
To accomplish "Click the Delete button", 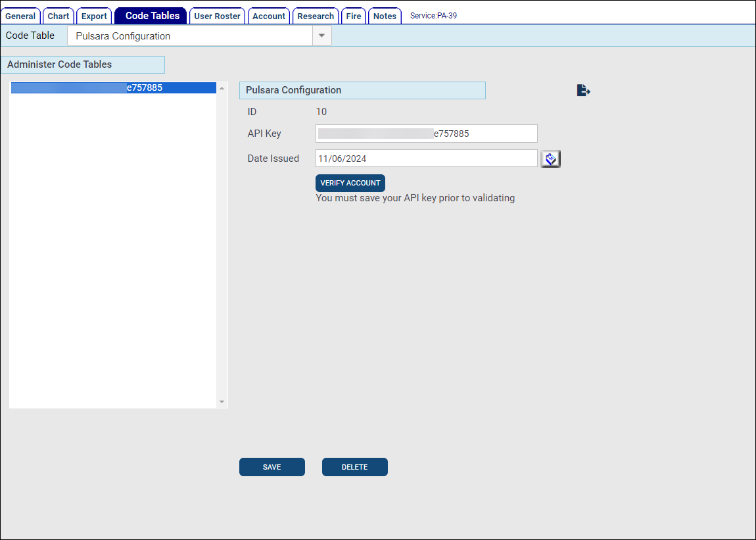I will (354, 467).
